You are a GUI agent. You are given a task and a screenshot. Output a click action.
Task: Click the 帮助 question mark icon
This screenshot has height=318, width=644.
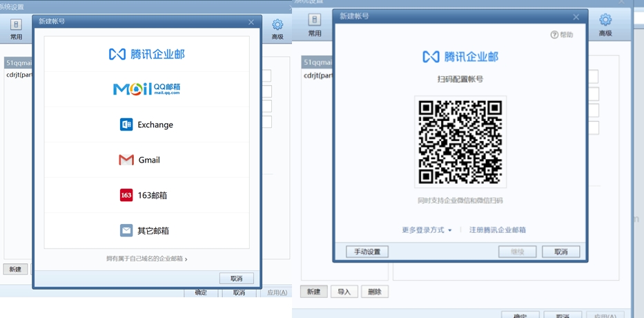pos(554,35)
